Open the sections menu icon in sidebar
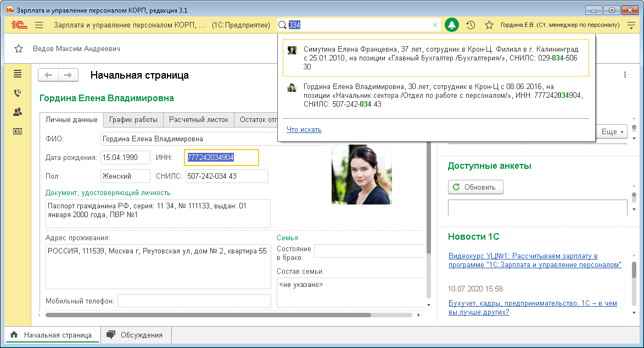 tap(17, 74)
